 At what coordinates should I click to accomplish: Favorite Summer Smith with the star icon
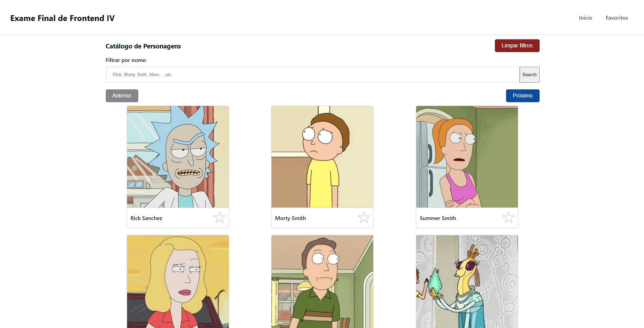pos(508,217)
